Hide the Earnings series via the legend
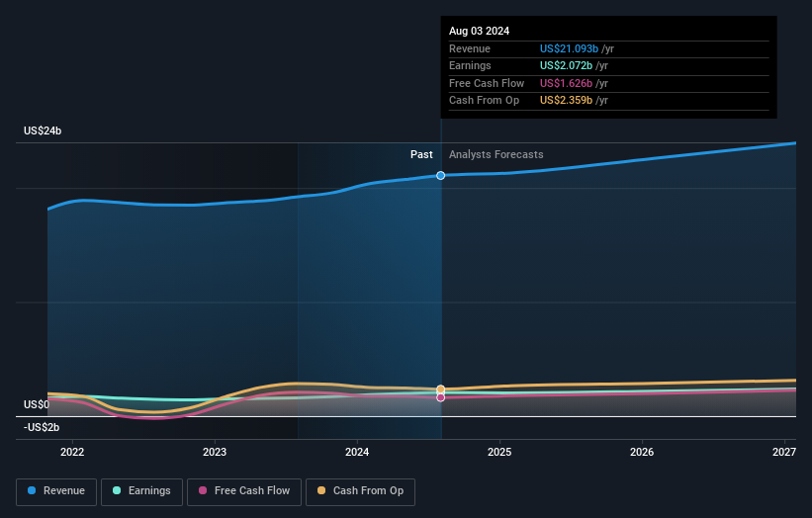The image size is (812, 518). 141,491
